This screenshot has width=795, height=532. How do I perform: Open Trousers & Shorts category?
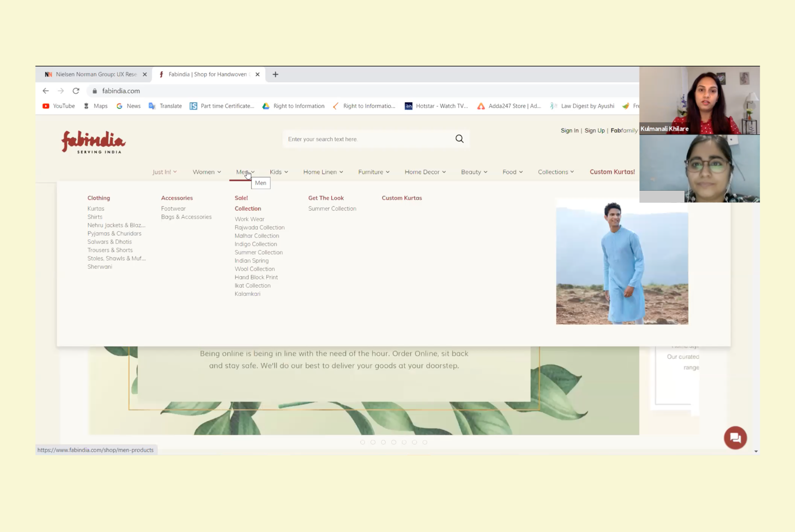click(x=110, y=250)
